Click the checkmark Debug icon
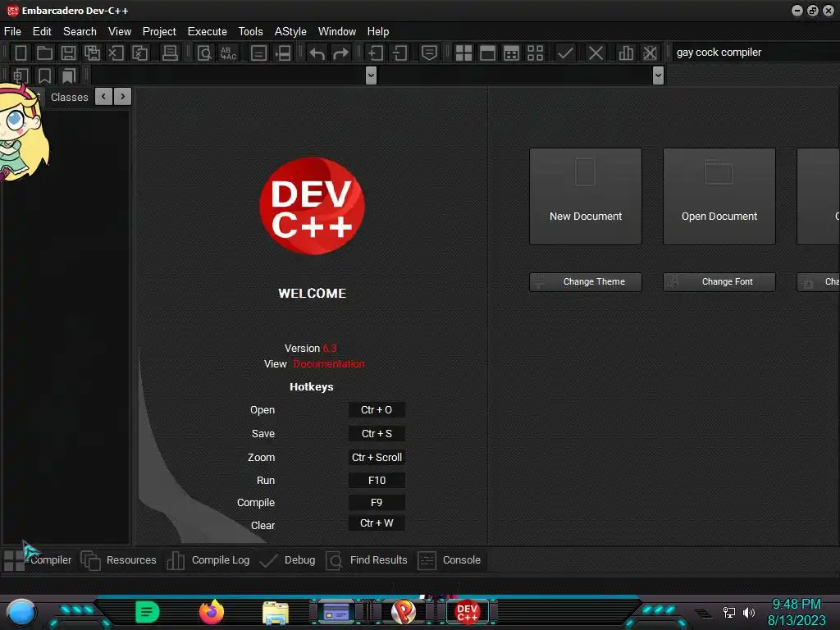 pyautogui.click(x=565, y=52)
